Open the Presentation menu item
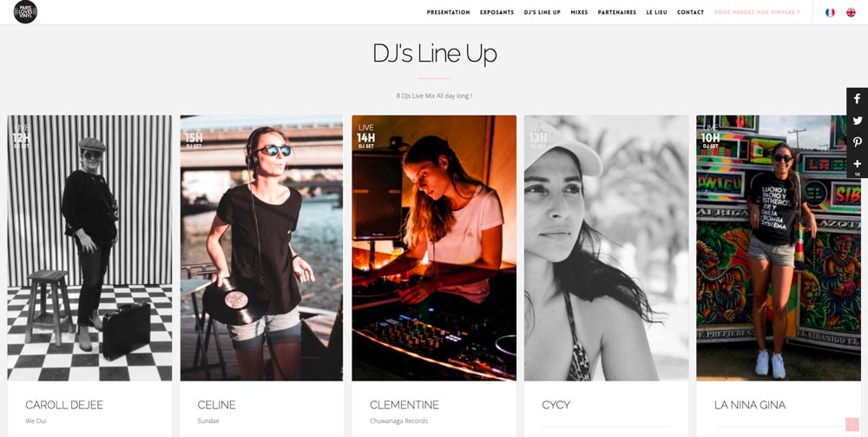 click(449, 12)
